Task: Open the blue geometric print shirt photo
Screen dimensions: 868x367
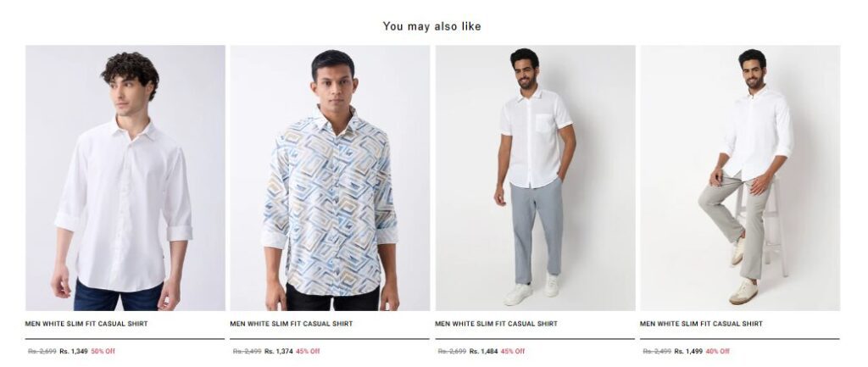Action: tap(330, 178)
